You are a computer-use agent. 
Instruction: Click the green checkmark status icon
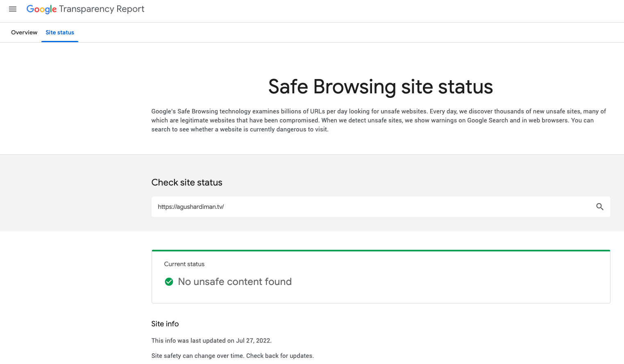tap(169, 282)
